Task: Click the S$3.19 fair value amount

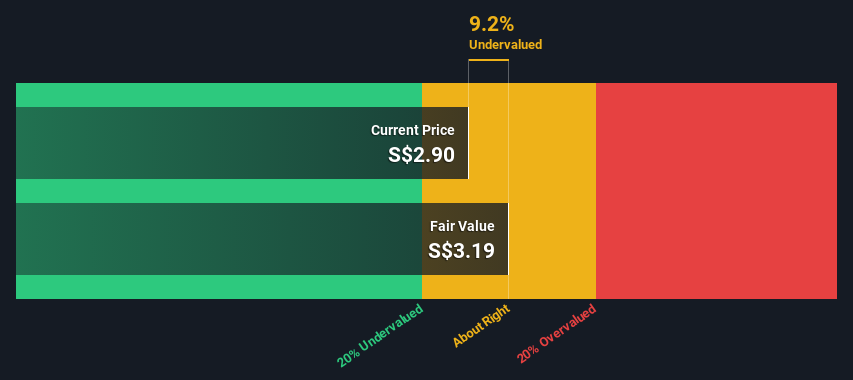Action: (461, 251)
